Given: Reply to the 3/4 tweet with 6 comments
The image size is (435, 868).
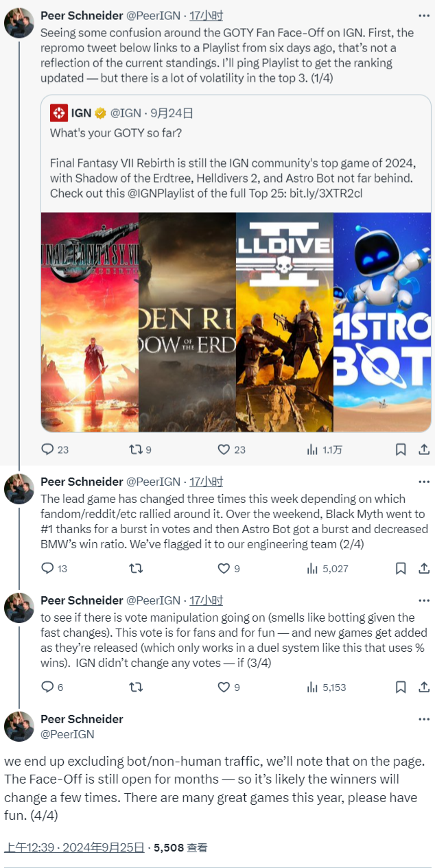Looking at the screenshot, I should pos(52,687).
